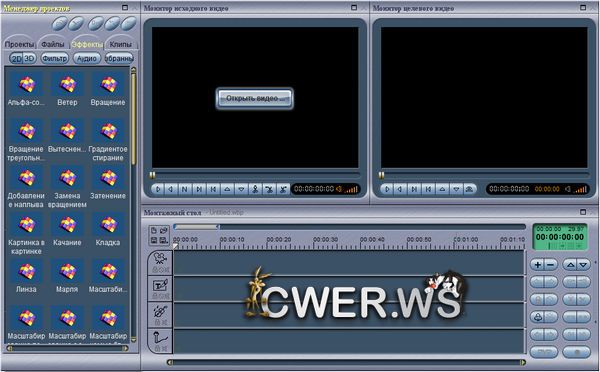Viewport: 600px width, 372px height.
Task: Toggle 3D effects category
Action: (x=29, y=59)
